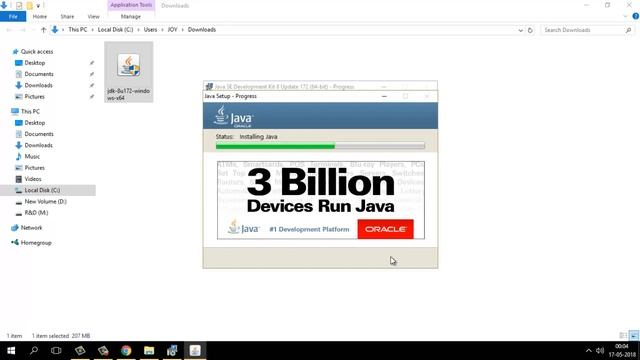Click the Java installer taskbar icon
Viewport: 640px width, 360px height.
195,351
